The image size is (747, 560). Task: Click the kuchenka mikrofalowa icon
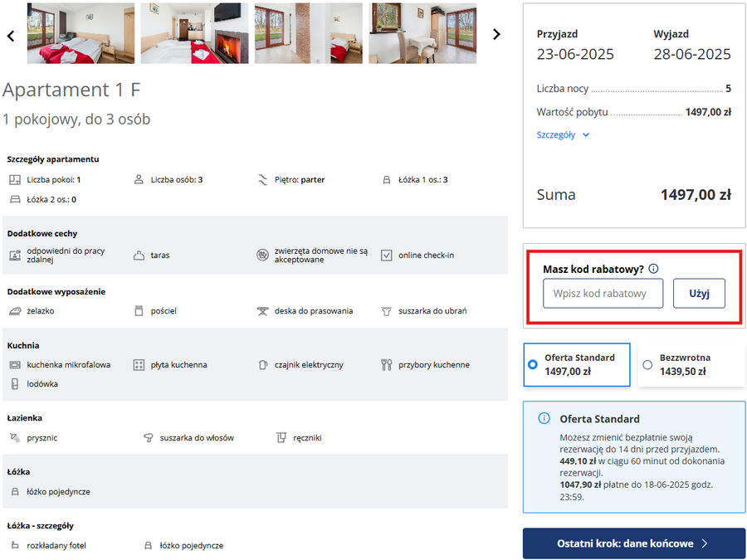tap(14, 365)
